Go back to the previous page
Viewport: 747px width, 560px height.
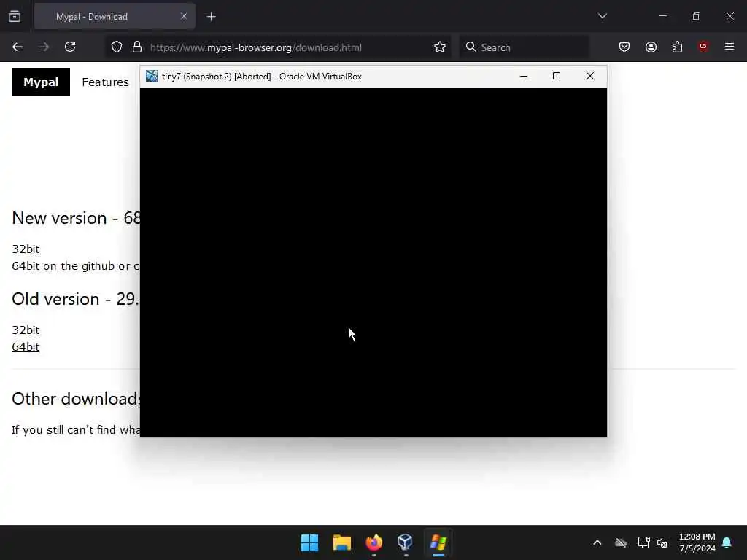click(x=18, y=47)
